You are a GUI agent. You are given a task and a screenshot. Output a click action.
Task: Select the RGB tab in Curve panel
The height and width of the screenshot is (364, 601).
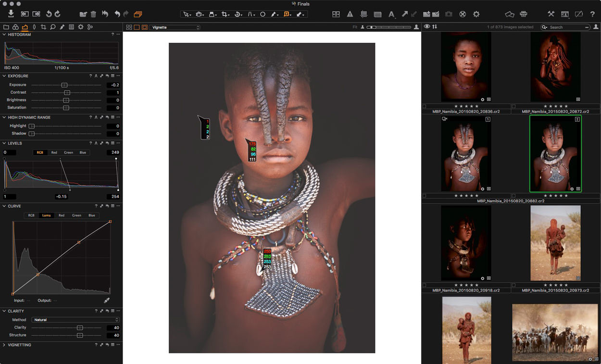[31, 215]
